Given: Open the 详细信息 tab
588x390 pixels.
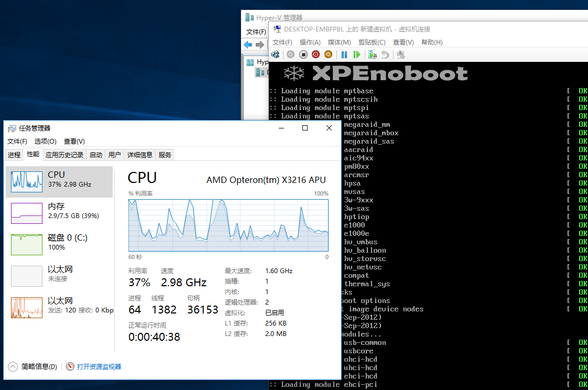Looking at the screenshot, I should click(140, 155).
